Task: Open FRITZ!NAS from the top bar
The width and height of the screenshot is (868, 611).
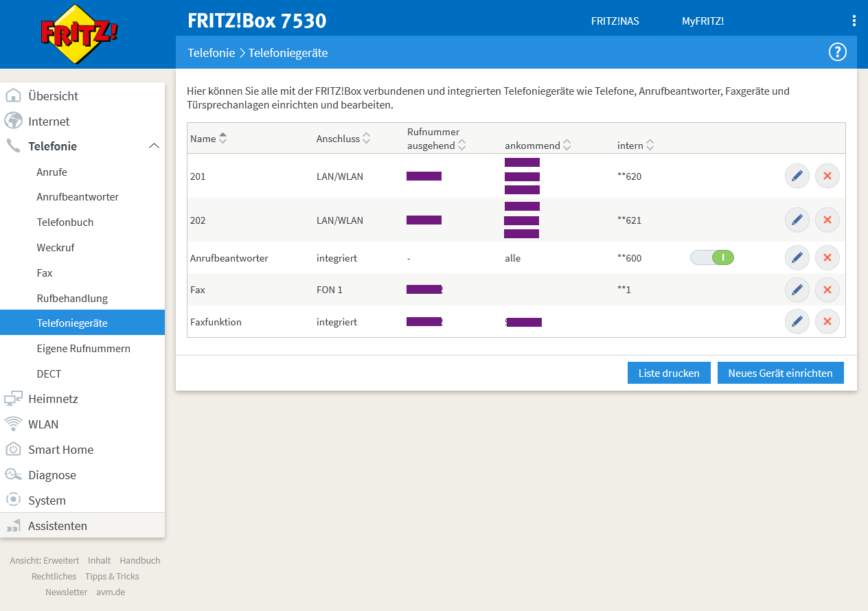Action: pos(615,21)
